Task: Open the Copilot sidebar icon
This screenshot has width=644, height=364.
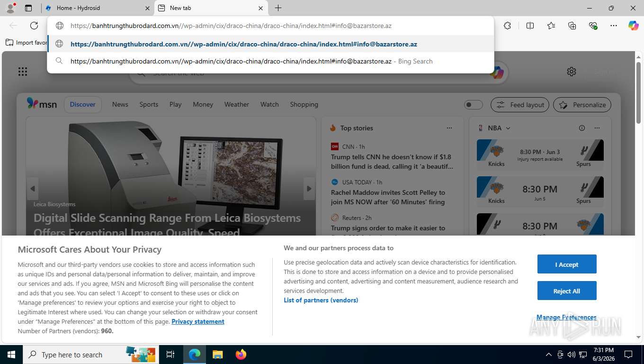Action: [x=634, y=26]
